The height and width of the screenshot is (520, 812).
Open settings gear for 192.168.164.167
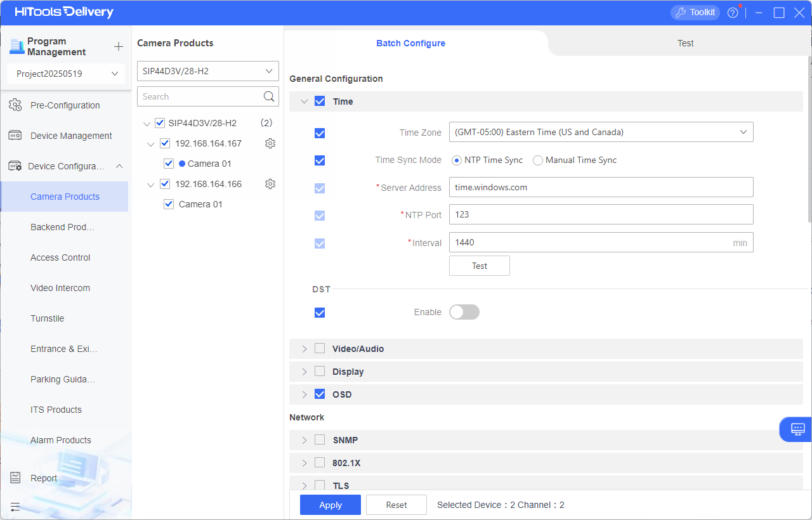270,143
